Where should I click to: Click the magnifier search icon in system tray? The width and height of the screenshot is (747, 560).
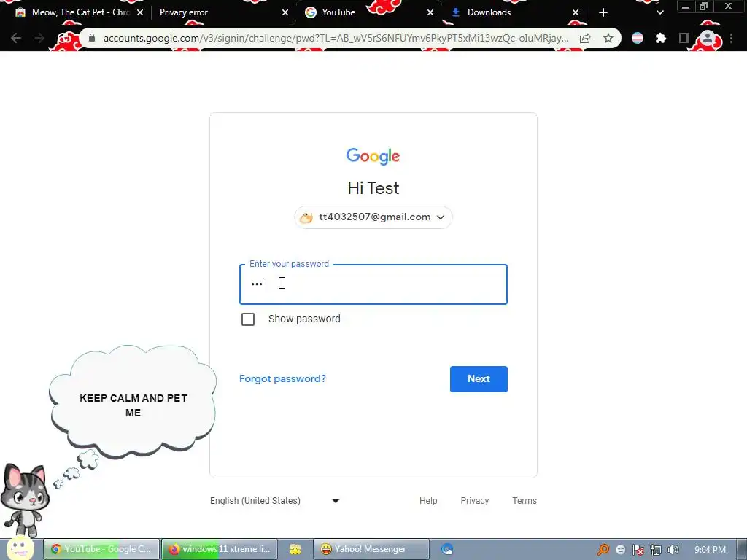point(603,550)
